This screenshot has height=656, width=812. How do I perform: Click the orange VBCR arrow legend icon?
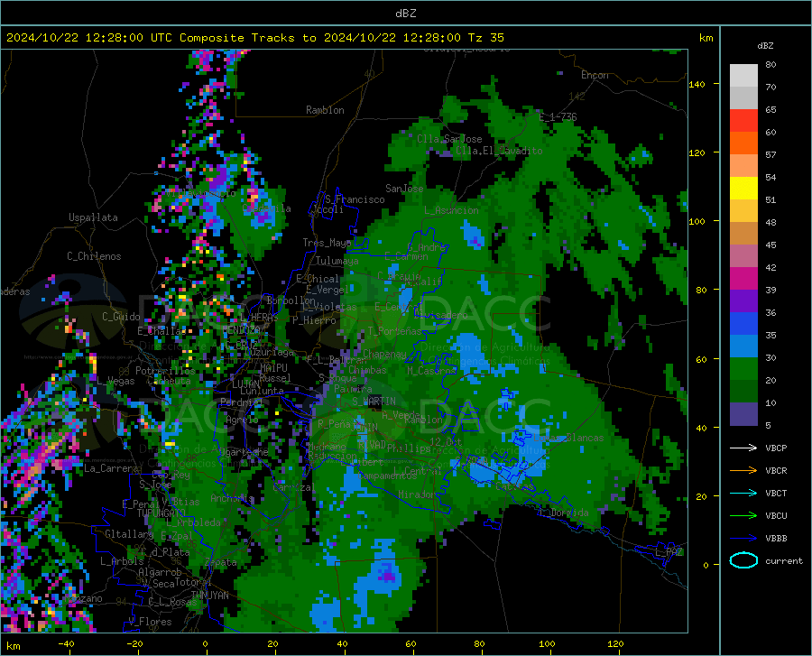pyautogui.click(x=743, y=471)
